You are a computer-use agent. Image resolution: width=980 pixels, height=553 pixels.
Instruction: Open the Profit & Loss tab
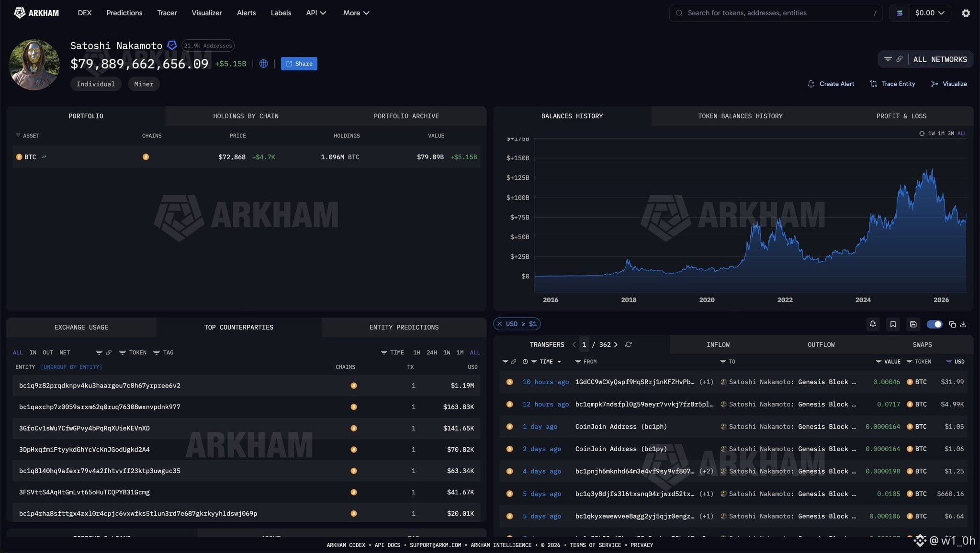(901, 116)
